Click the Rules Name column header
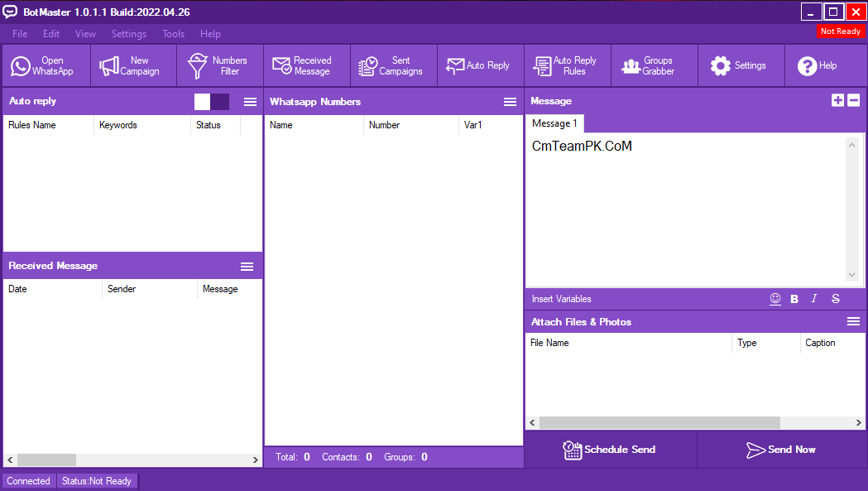868x491 pixels. click(x=49, y=125)
